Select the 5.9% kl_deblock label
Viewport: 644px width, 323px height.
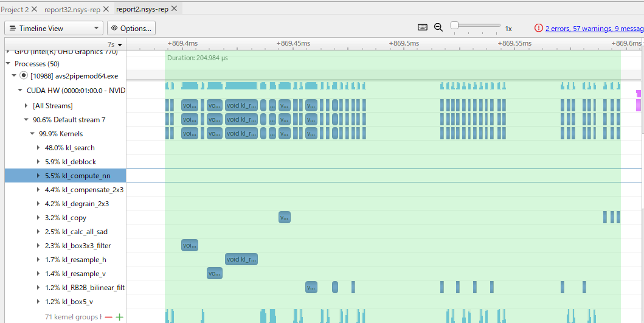[x=71, y=162]
